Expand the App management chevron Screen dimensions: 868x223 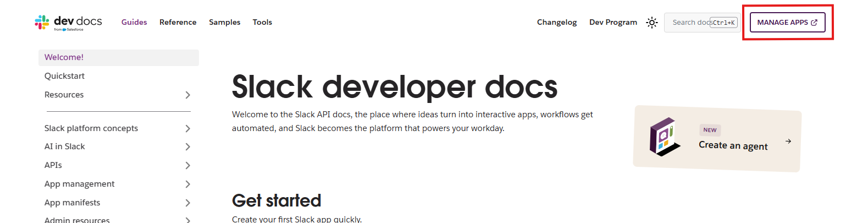[187, 184]
